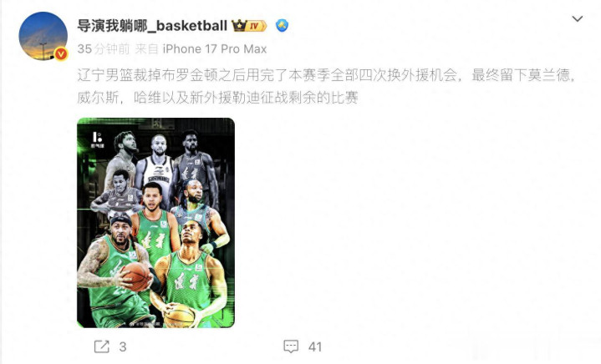This screenshot has width=601, height=364.
Task: Click the orange V verification badge
Action: coord(61,54)
